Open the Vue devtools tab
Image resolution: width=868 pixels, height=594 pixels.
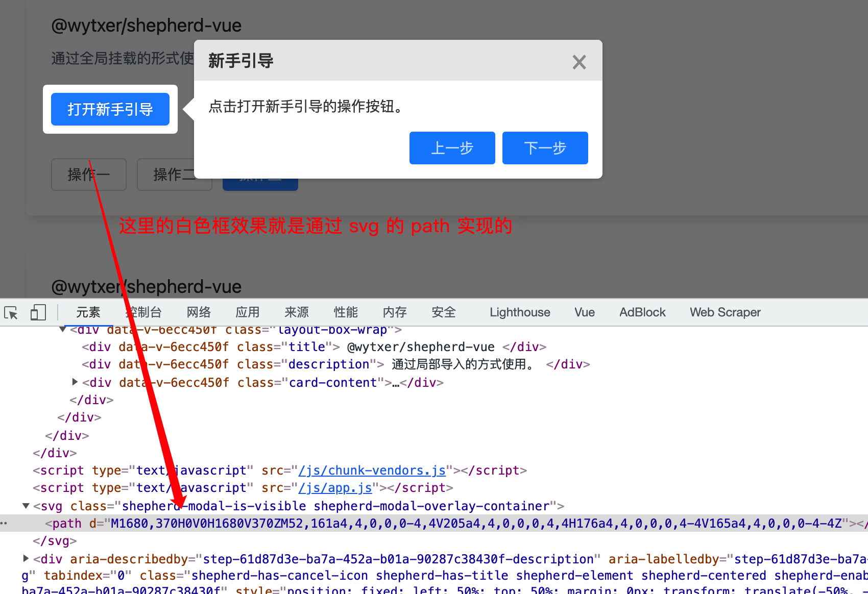[584, 312]
